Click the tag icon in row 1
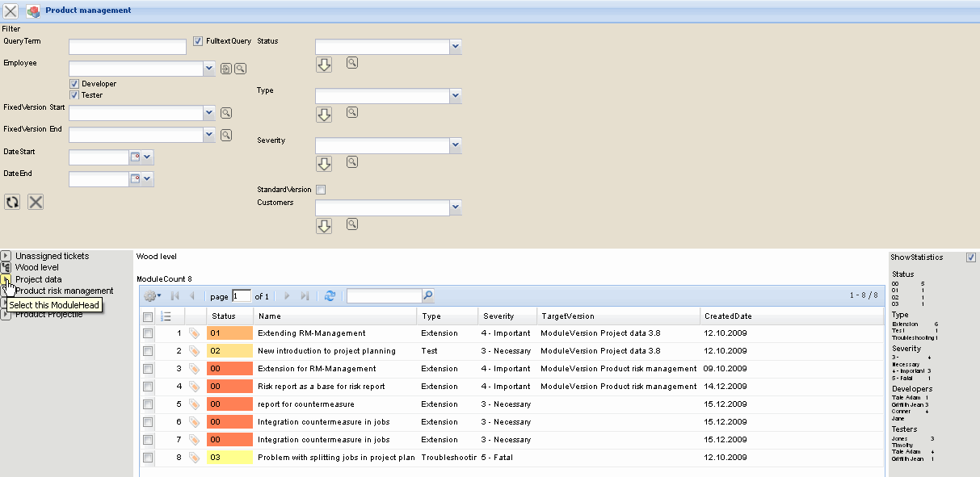 pos(194,333)
